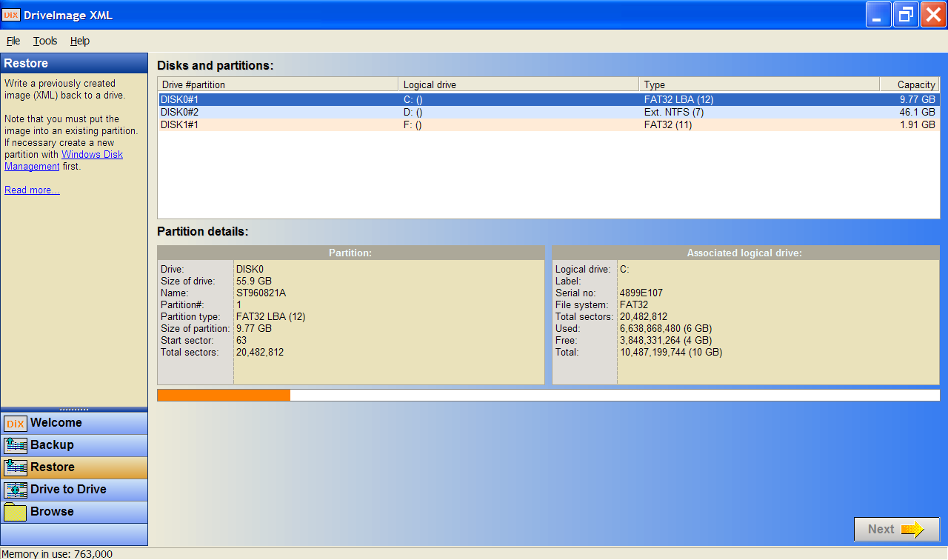Viewport: 948px width, 560px height.
Task: Open the Browse section
Action: point(74,512)
